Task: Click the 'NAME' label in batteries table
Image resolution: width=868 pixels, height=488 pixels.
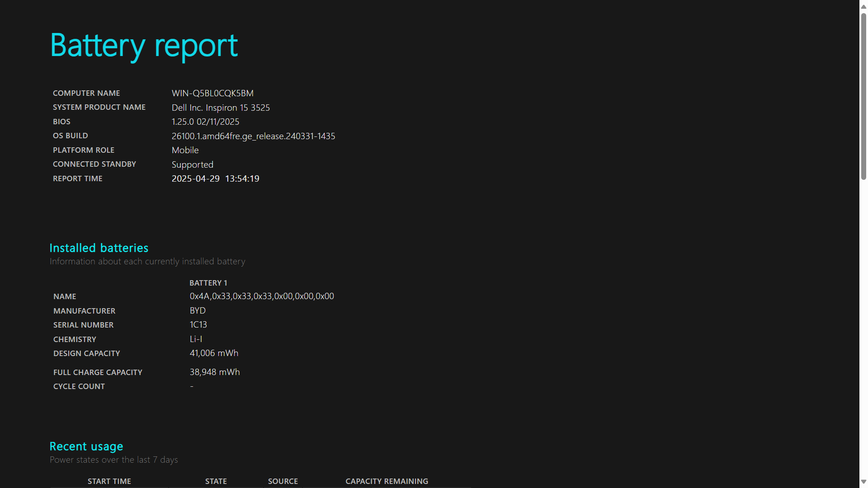Action: click(65, 296)
